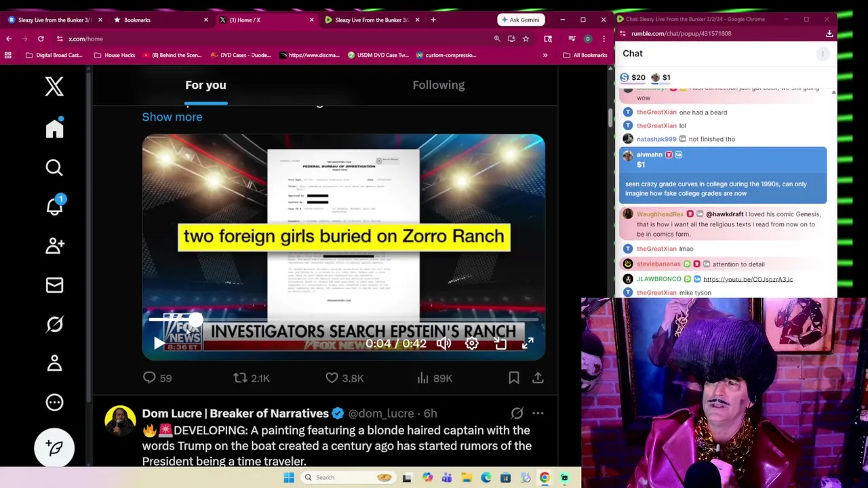Viewport: 868px width, 488px height.
Task: Open Notifications bell with 1 badge
Action: point(54,205)
